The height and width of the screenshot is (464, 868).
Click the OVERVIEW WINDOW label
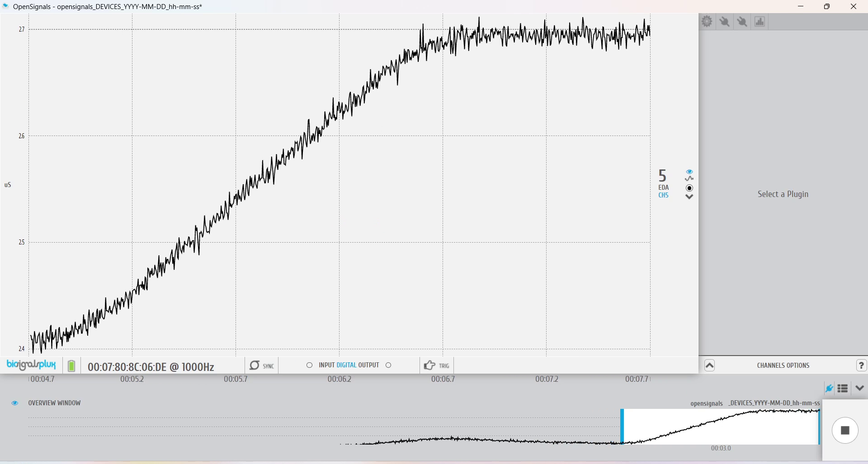(x=54, y=403)
